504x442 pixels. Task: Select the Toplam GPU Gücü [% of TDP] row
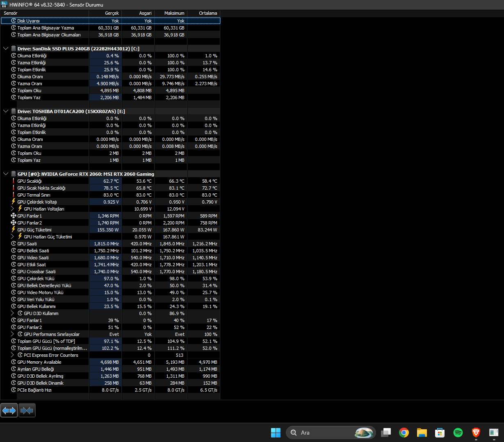[x=110, y=341]
